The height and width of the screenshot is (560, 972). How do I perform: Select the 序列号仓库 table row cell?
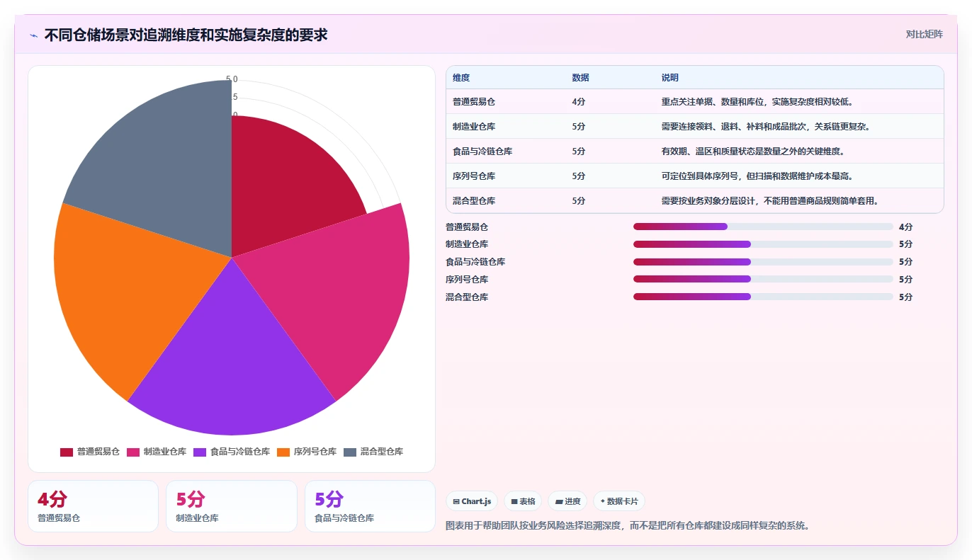(x=474, y=176)
